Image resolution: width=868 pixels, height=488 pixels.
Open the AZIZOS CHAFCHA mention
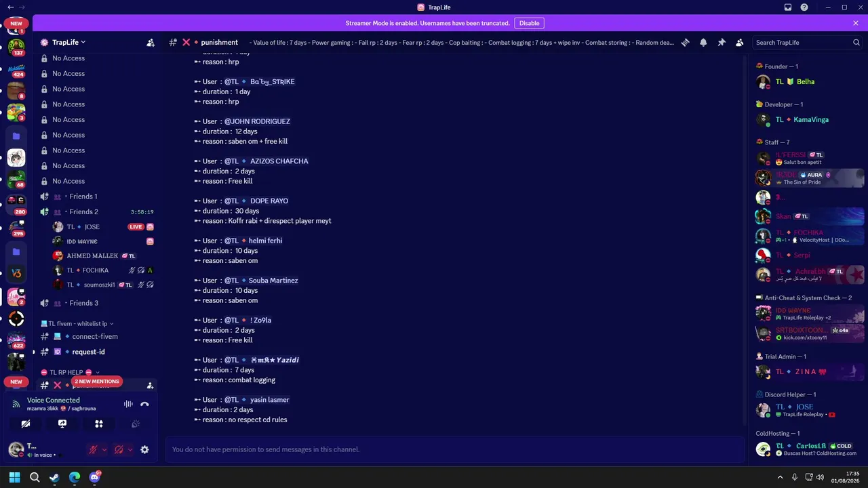(x=267, y=161)
